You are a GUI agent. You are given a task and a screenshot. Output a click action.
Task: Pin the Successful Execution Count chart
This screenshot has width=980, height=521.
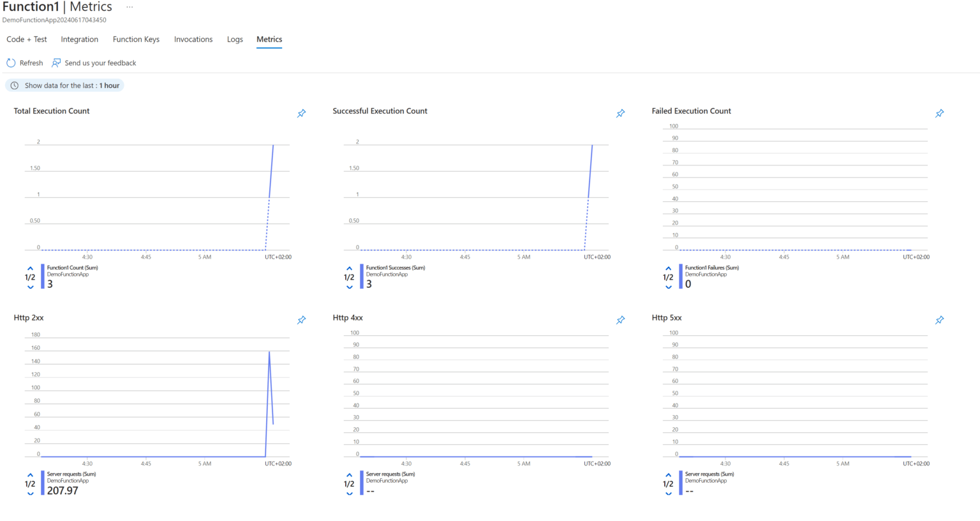pos(620,113)
